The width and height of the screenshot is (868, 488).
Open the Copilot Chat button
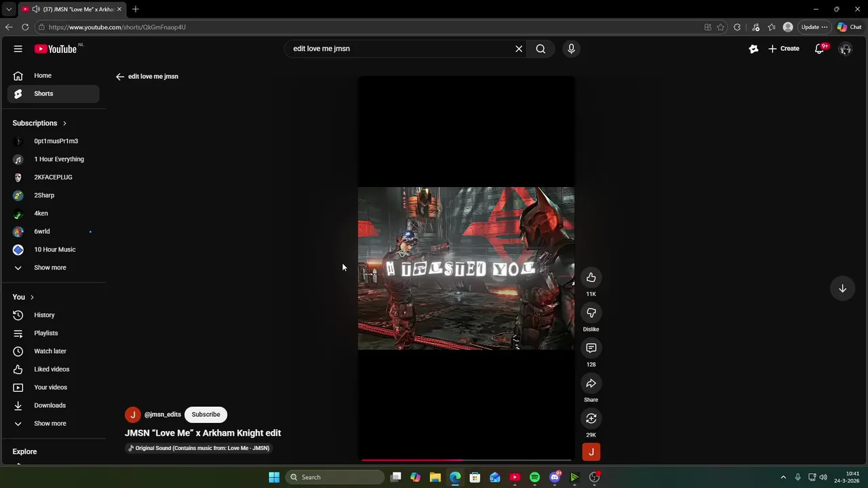coord(850,27)
